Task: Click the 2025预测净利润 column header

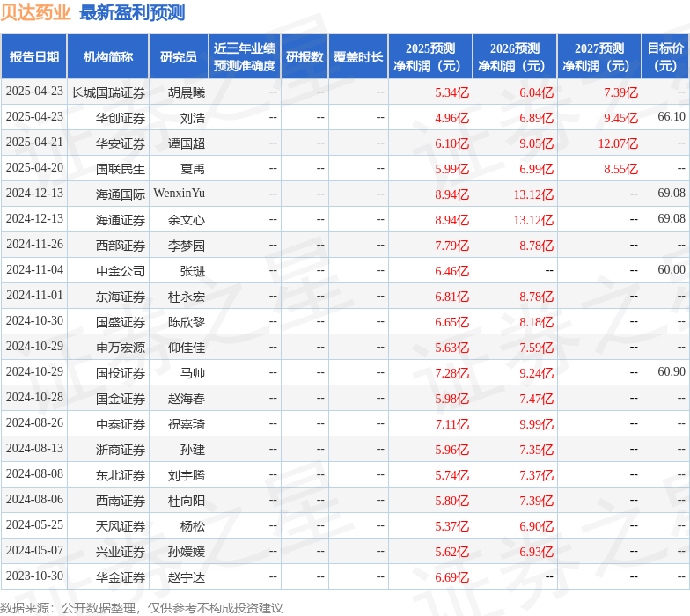Action: (x=430, y=56)
